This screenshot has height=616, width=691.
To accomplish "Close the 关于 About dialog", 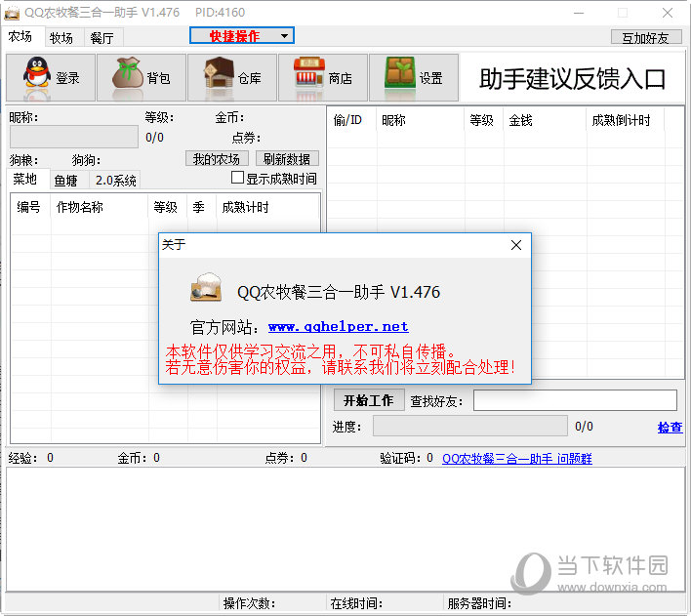I will point(516,245).
